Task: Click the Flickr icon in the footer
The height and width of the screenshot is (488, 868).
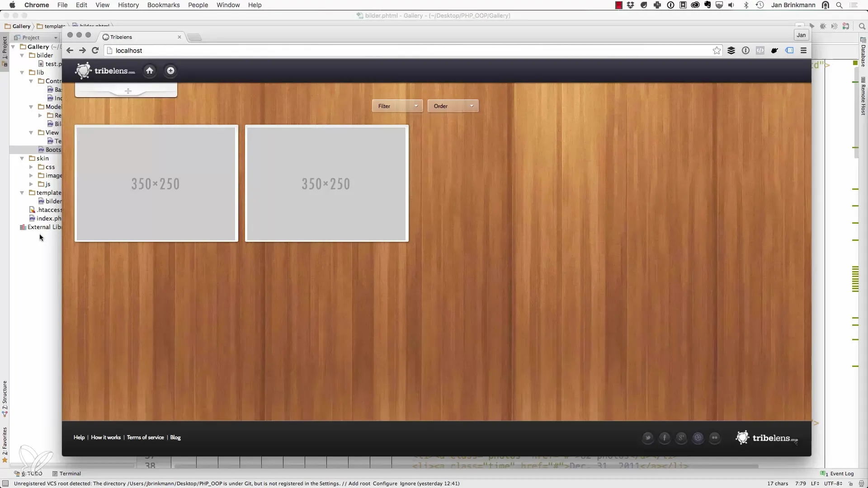Action: tap(715, 437)
